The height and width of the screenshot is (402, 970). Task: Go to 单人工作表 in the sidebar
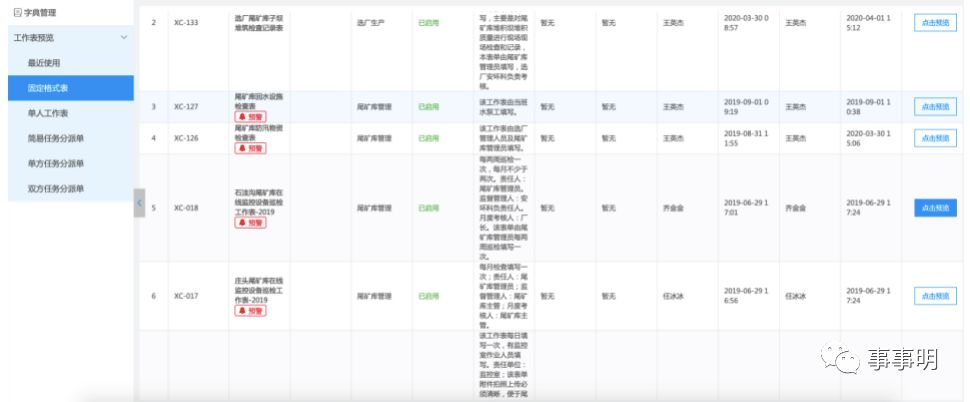(48, 113)
